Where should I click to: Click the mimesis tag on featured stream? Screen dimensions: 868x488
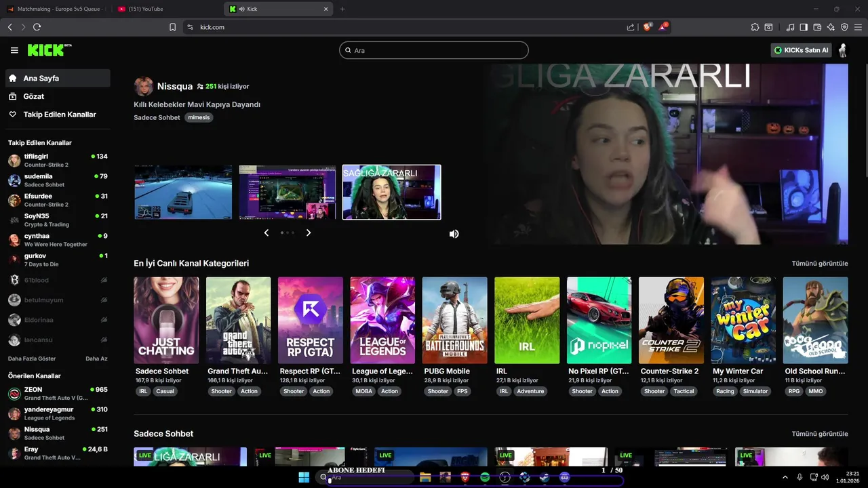click(199, 117)
